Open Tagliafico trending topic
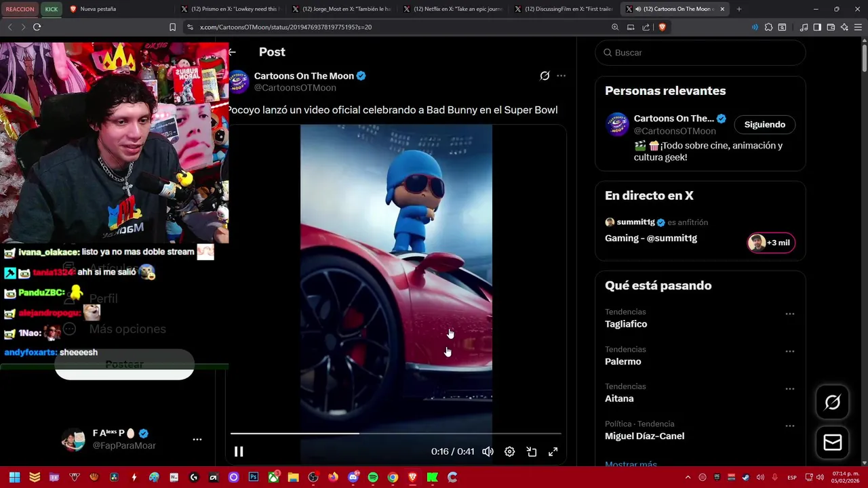868x488 pixels. pyautogui.click(x=626, y=324)
